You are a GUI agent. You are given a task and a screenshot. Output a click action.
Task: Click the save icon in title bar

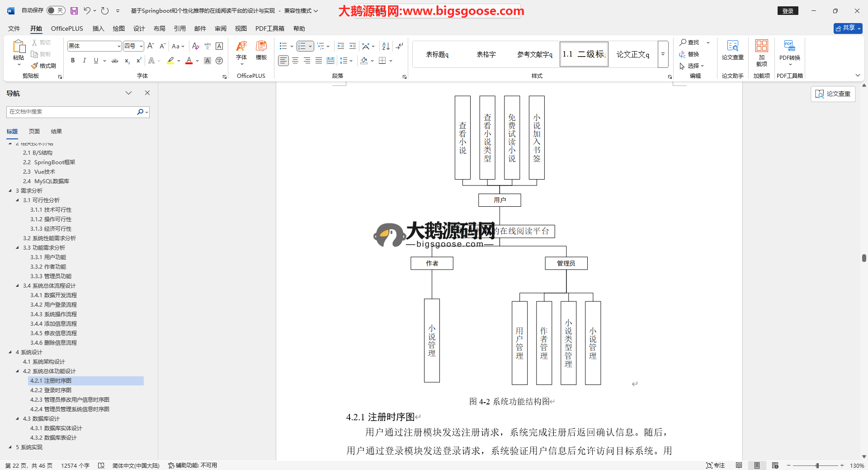pos(74,10)
